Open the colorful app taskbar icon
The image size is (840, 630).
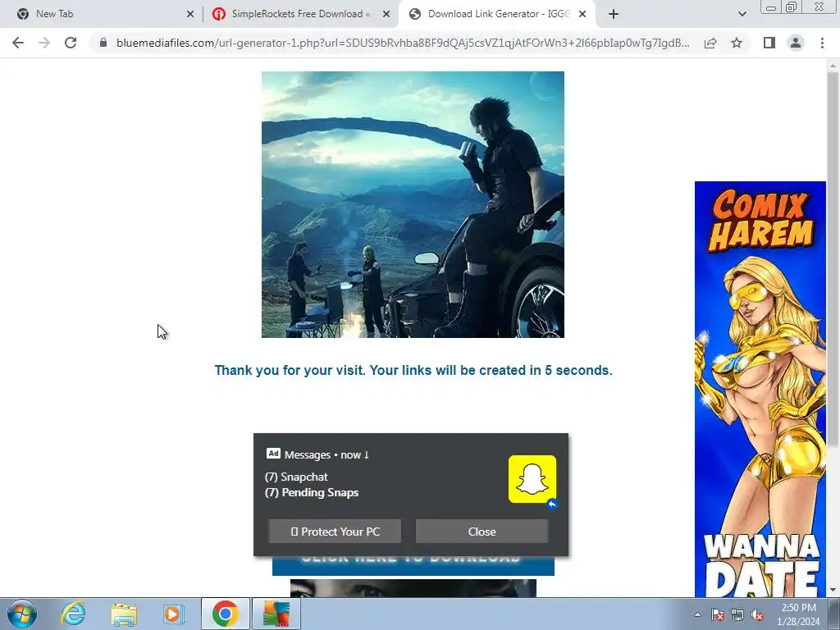click(276, 614)
